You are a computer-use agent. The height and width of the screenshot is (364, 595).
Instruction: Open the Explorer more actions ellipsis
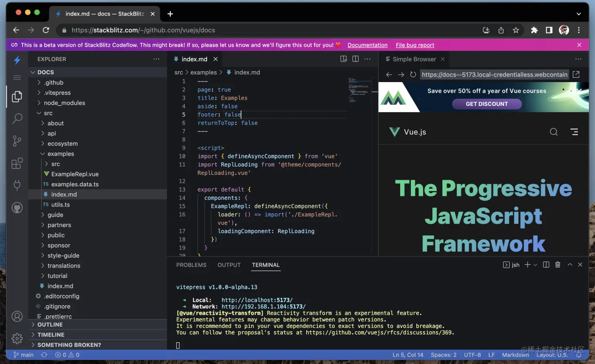pyautogui.click(x=156, y=59)
